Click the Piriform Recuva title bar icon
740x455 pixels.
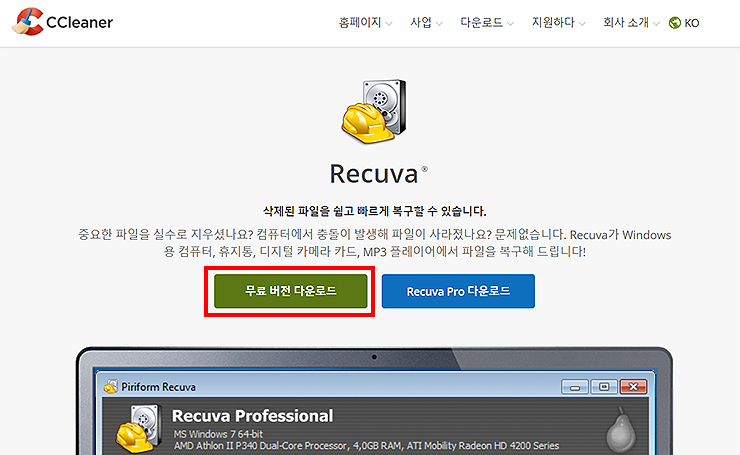coord(111,387)
